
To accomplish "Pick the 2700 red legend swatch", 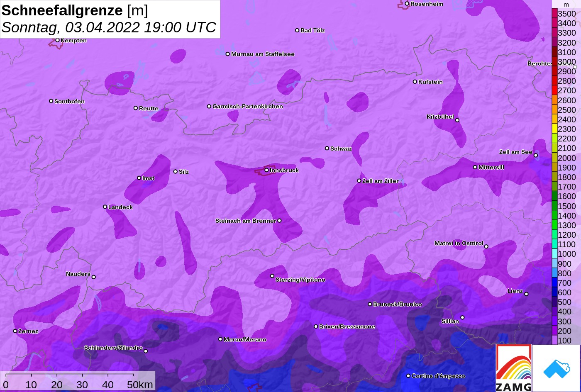I will pyautogui.click(x=554, y=90).
